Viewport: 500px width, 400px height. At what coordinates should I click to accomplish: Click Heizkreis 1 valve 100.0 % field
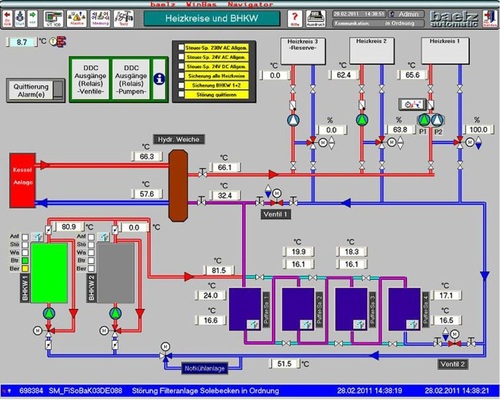pyautogui.click(x=479, y=129)
